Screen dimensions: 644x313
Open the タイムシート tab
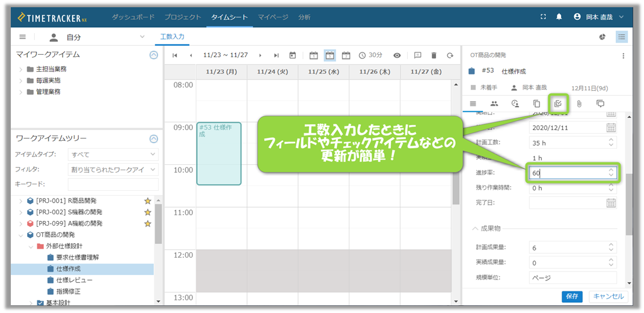(230, 17)
